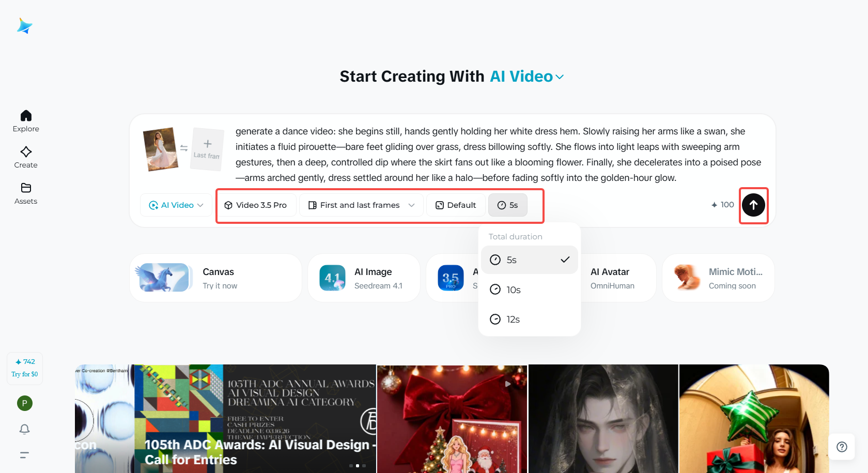868x473 pixels.
Task: Open the Canvas Try it now card
Action: pyautogui.click(x=215, y=278)
